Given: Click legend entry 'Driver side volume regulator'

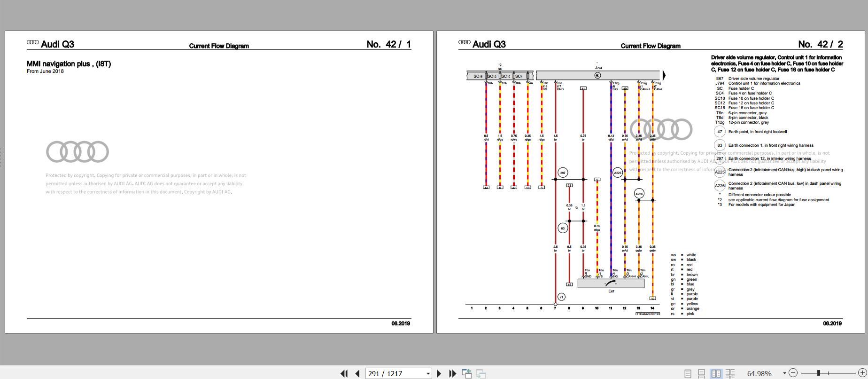Looking at the screenshot, I should point(754,79).
